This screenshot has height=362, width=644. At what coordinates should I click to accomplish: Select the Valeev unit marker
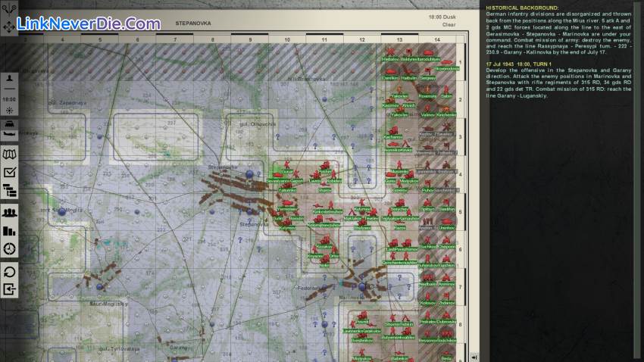point(427,111)
